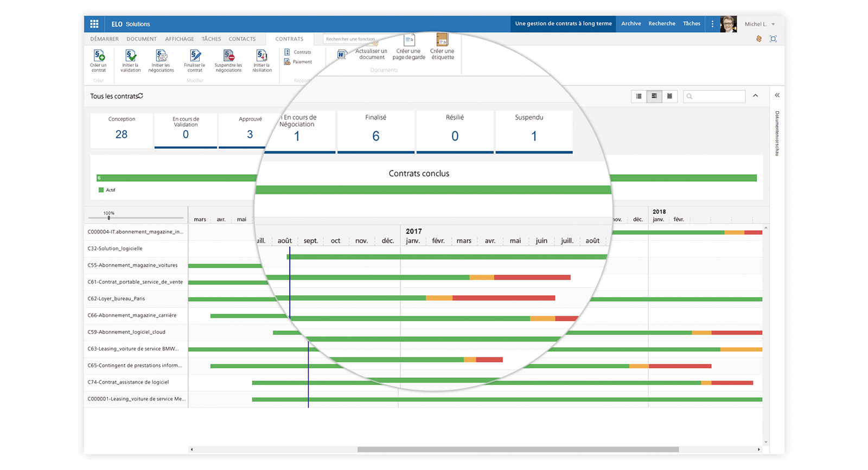Open the app launcher grid icon
Screen dimensions: 868x470
[94, 24]
